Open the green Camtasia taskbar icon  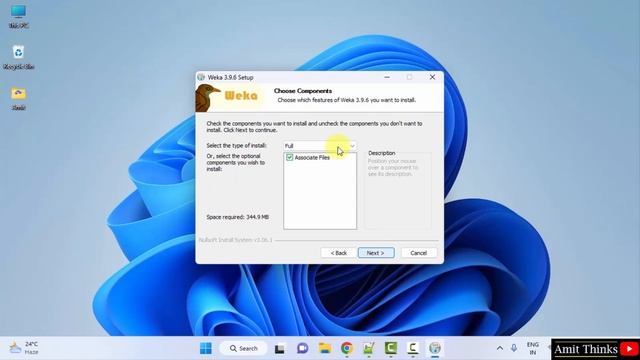(x=391, y=348)
